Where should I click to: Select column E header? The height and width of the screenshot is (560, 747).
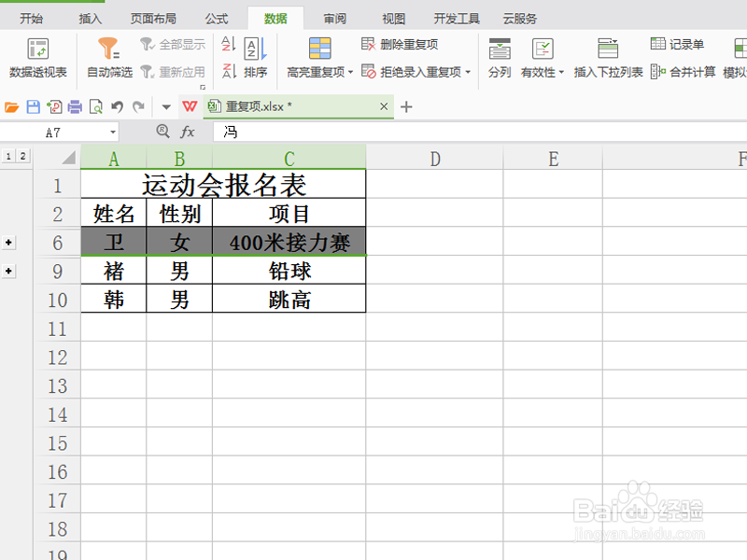click(553, 159)
